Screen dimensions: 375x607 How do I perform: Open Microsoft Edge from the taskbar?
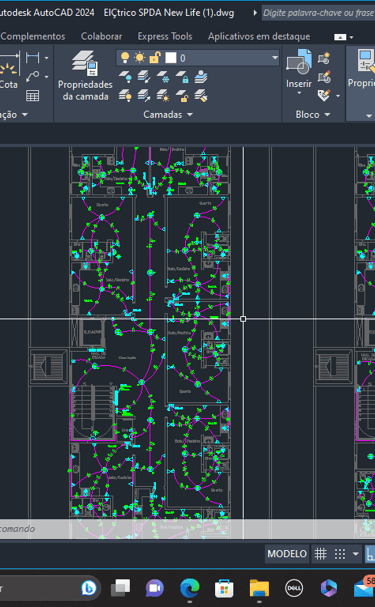[190, 588]
